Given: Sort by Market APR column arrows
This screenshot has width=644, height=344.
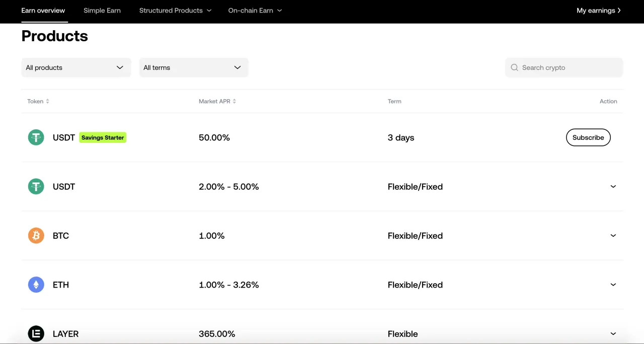Looking at the screenshot, I should point(234,101).
